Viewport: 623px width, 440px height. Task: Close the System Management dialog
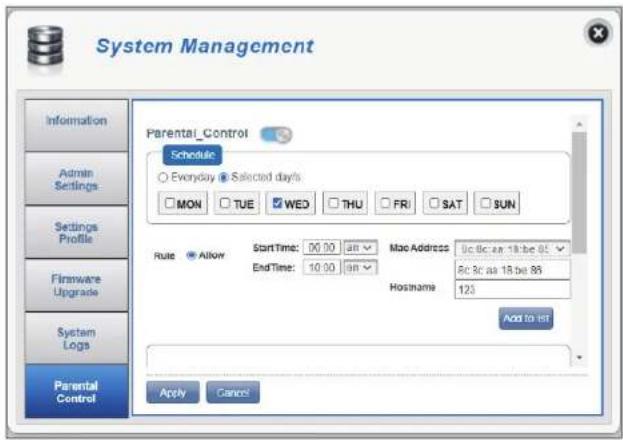598,33
